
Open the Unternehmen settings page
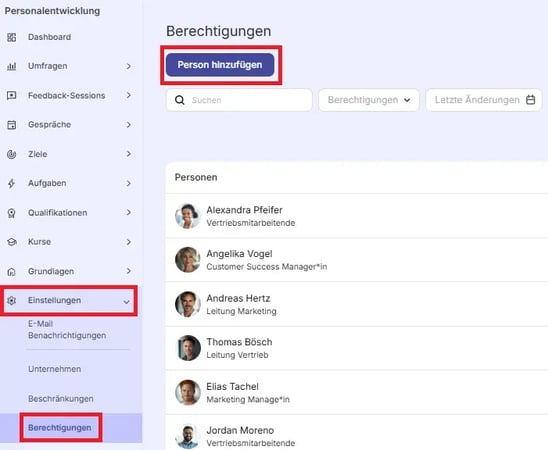click(55, 369)
